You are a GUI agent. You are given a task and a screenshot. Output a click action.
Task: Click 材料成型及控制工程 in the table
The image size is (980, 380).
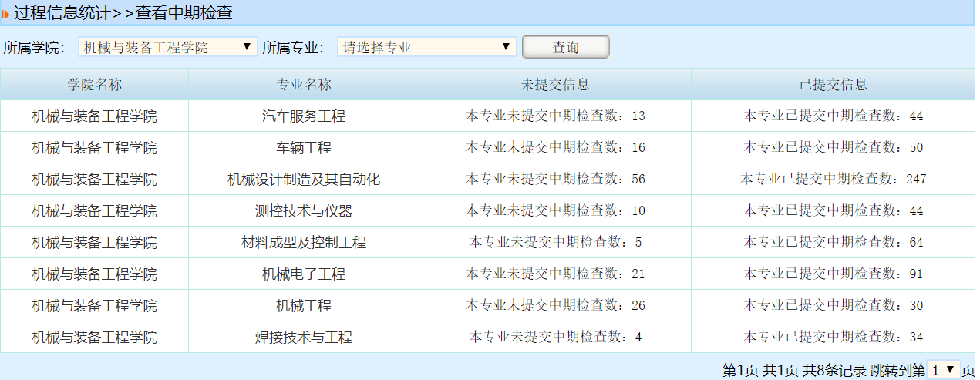point(304,243)
